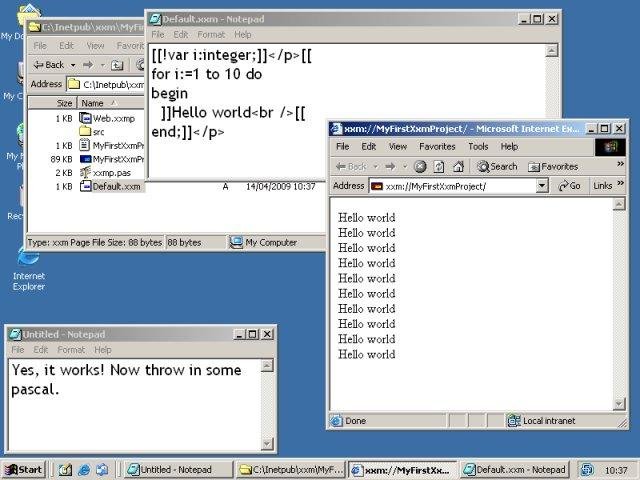This screenshot has height=480, width=640.
Task: Open Help menu in Default.xxm Notepad
Action: [x=243, y=35]
